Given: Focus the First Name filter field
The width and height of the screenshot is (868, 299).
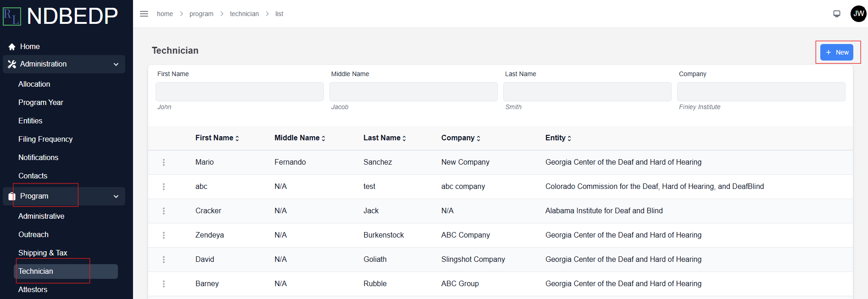Looking at the screenshot, I should [239, 92].
